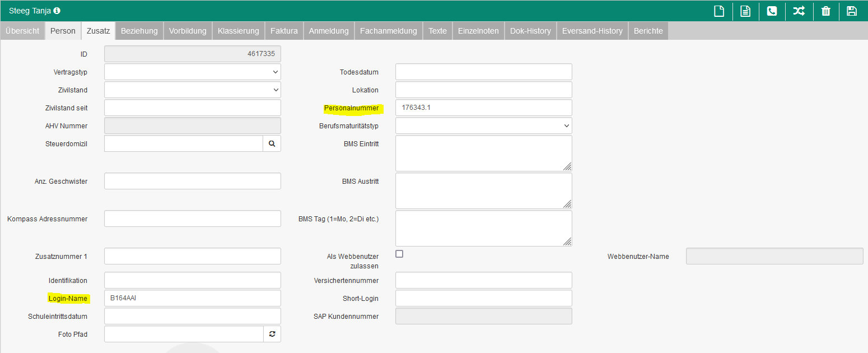Click the Steeg Tanja title text
Viewport: 868px width, 353px height.
point(30,11)
